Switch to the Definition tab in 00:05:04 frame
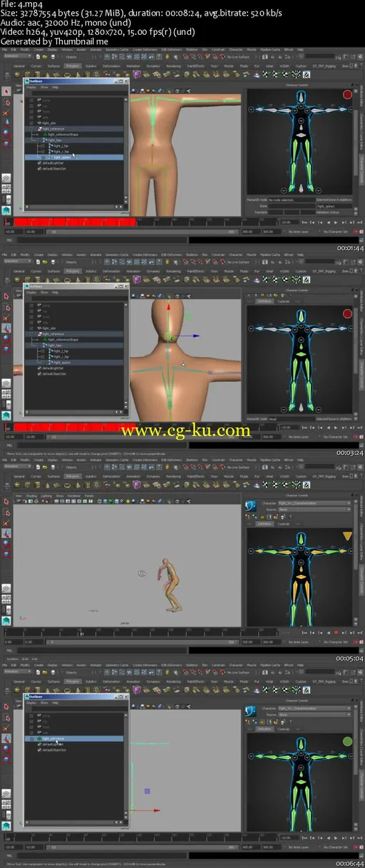Image resolution: width=365 pixels, height=868 pixels. 264,524
